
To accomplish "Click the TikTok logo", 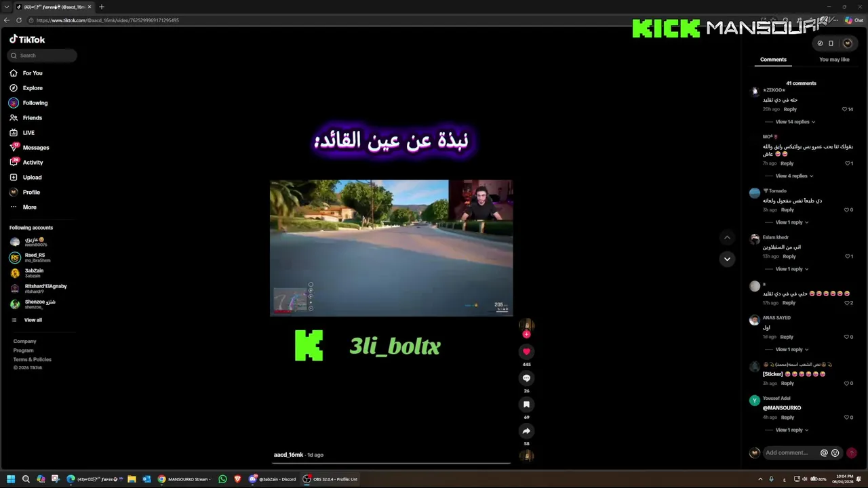I will [27, 39].
